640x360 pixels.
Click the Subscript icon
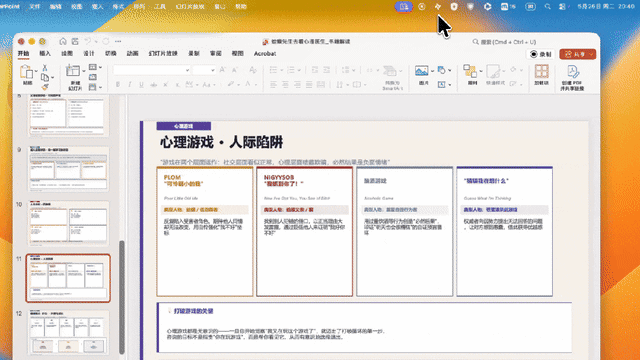tap(178, 85)
